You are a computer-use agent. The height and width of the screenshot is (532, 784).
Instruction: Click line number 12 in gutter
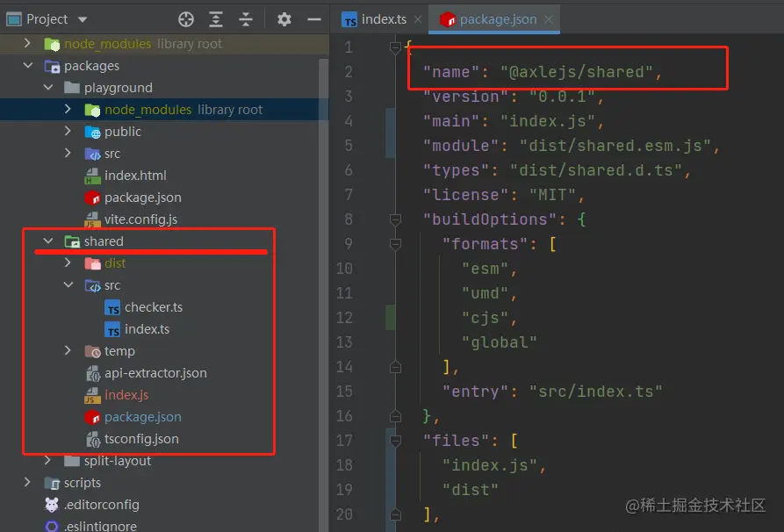[x=344, y=318]
